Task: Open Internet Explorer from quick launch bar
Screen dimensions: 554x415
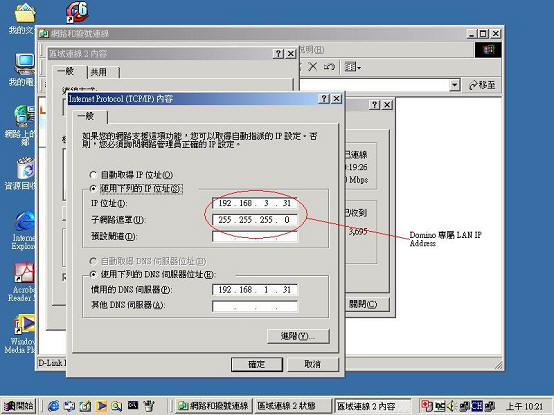Action: (x=53, y=406)
